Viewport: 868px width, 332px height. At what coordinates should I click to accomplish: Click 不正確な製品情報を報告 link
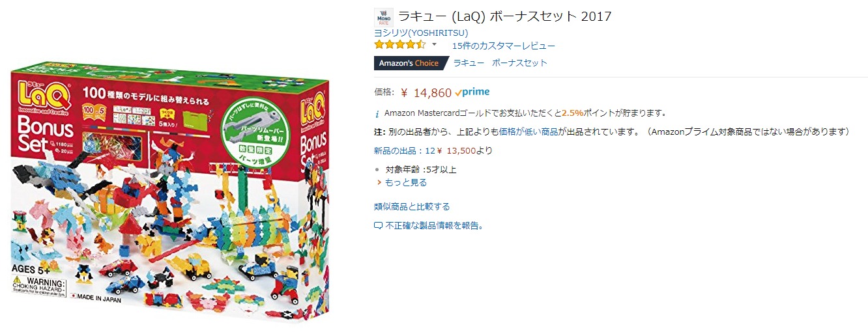[x=434, y=226]
